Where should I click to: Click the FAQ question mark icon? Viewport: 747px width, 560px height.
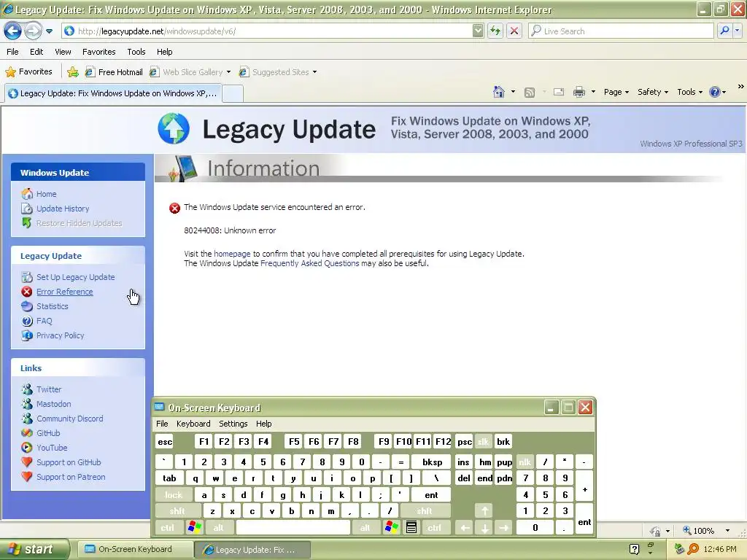(27, 321)
